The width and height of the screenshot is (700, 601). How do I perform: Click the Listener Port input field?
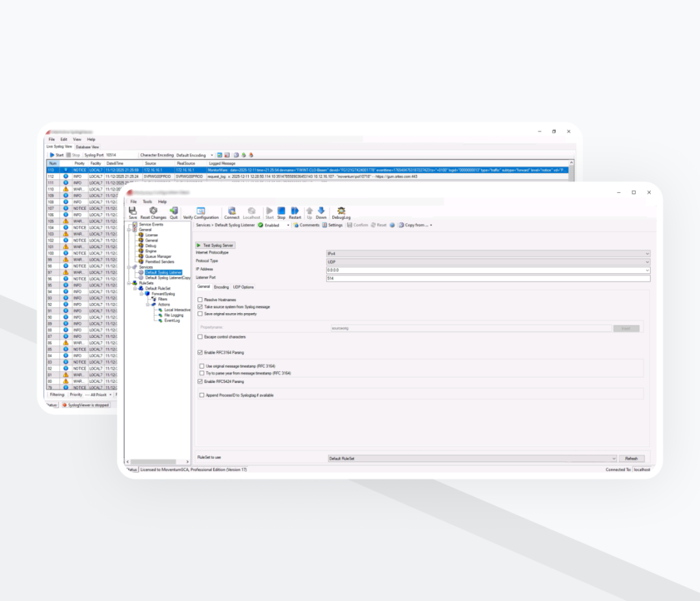point(487,278)
